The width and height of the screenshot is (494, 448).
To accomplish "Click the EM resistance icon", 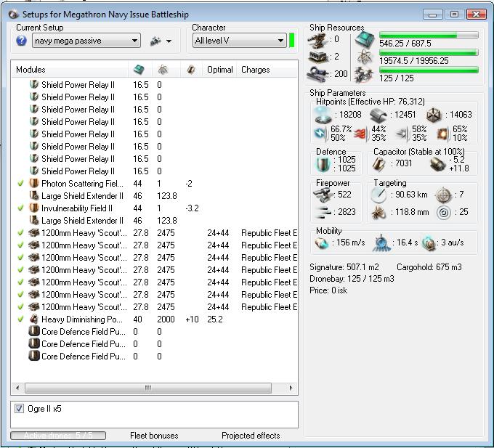I will [320, 133].
